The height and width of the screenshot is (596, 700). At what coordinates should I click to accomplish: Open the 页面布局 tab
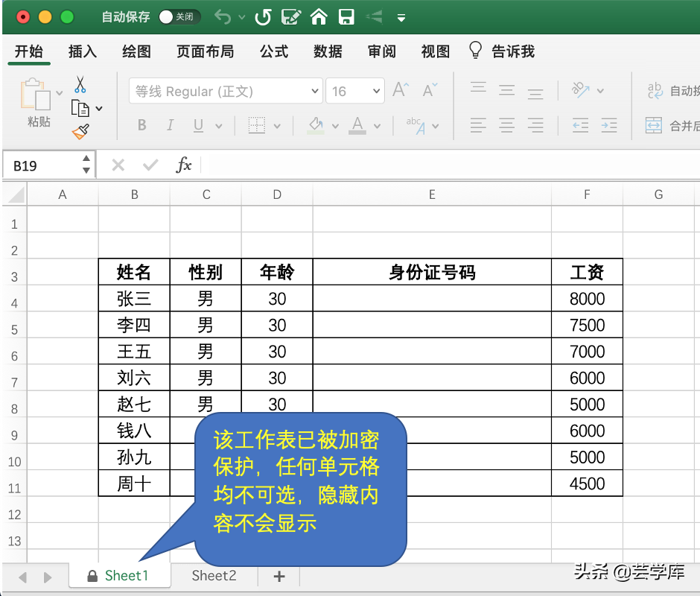(206, 51)
